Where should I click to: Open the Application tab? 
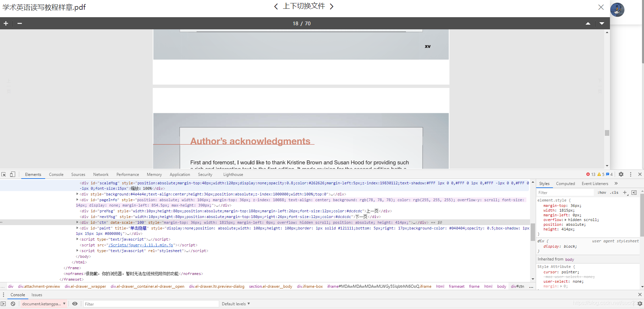tap(180, 174)
